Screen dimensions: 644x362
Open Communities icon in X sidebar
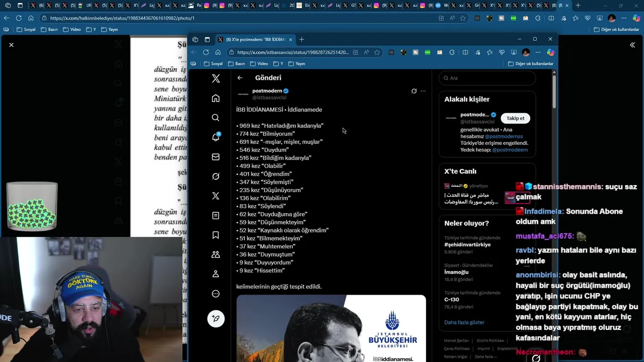pos(215,255)
